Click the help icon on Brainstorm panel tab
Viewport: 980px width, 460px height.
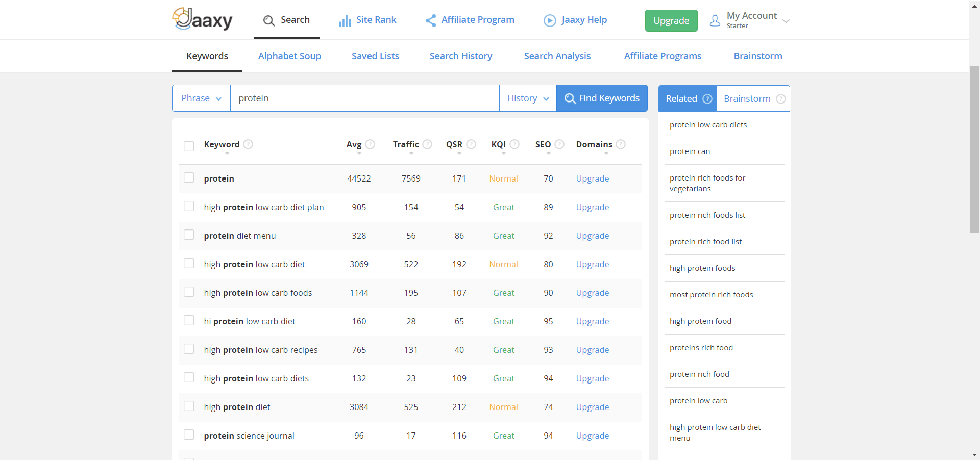click(781, 99)
